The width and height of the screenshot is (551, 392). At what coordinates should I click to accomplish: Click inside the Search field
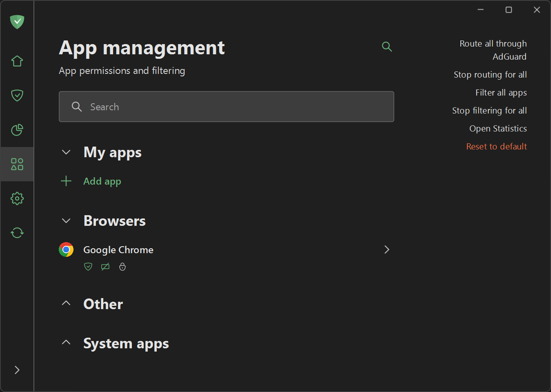click(x=227, y=107)
